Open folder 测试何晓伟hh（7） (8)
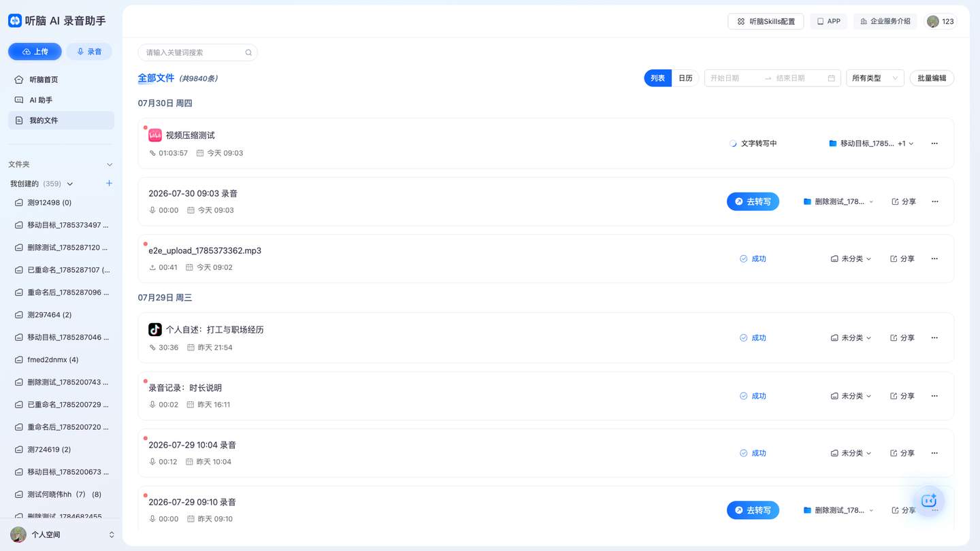Screen dimensions: 980x551 pos(61,495)
